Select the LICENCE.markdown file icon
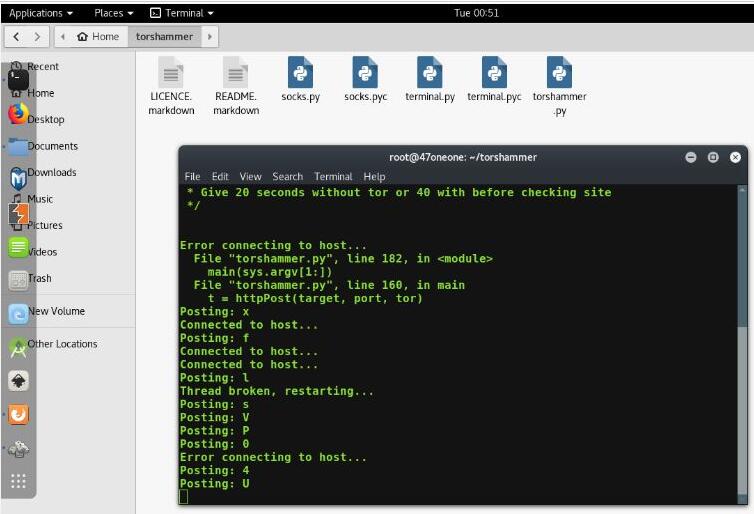Screen dimensions: 754x514 [x=172, y=74]
